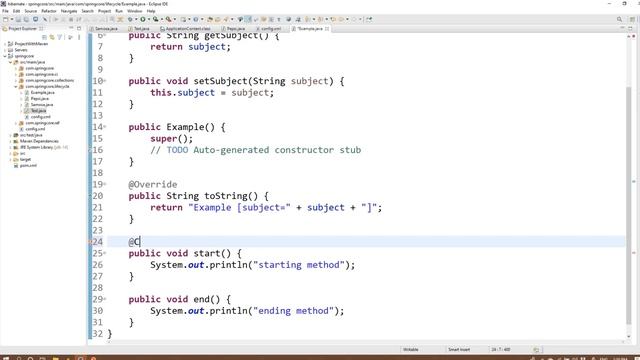Collapse the com.springcore.lifecycle package
The image size is (640, 360).
(x=16, y=87)
